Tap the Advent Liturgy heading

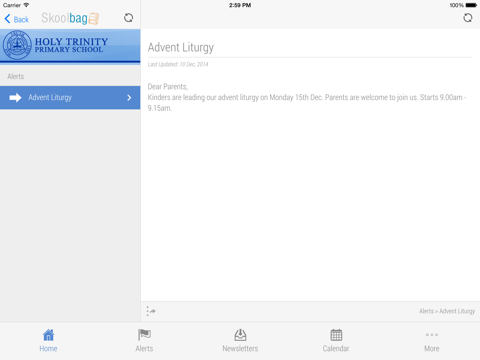181,47
